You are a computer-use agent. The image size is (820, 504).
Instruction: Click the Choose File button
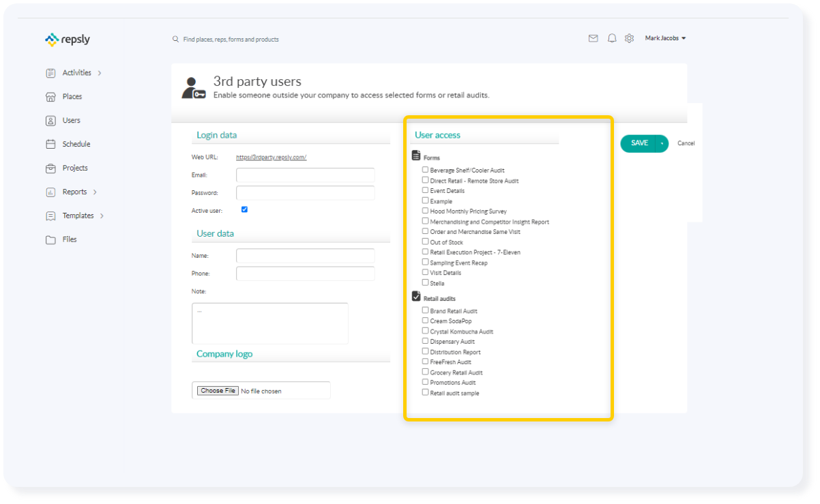218,391
